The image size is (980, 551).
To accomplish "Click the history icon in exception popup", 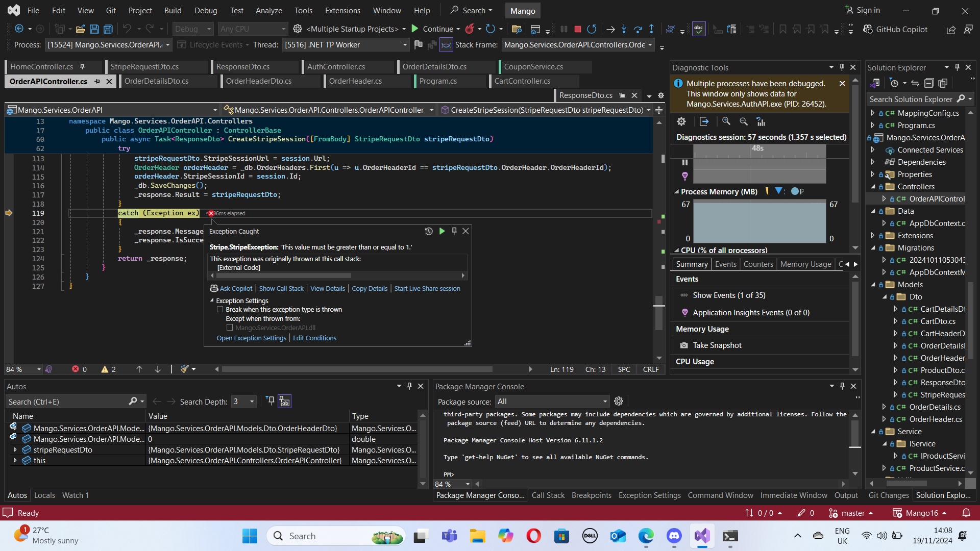I will (x=429, y=231).
